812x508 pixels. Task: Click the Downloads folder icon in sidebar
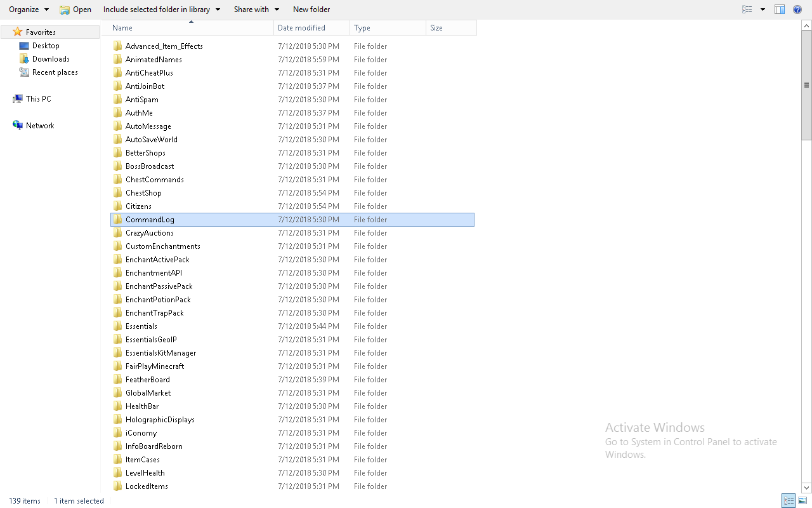pyautogui.click(x=24, y=59)
